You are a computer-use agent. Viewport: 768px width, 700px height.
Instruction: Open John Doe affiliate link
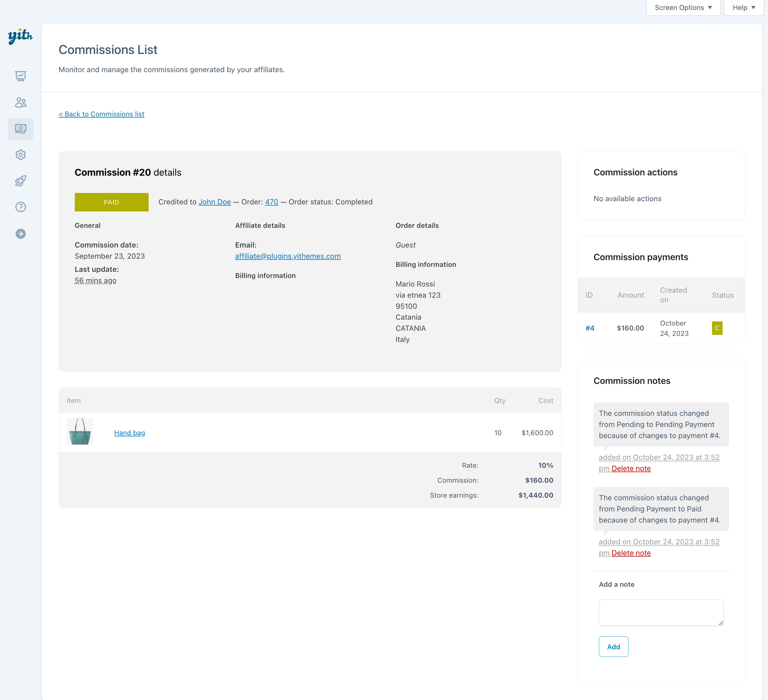coord(215,202)
